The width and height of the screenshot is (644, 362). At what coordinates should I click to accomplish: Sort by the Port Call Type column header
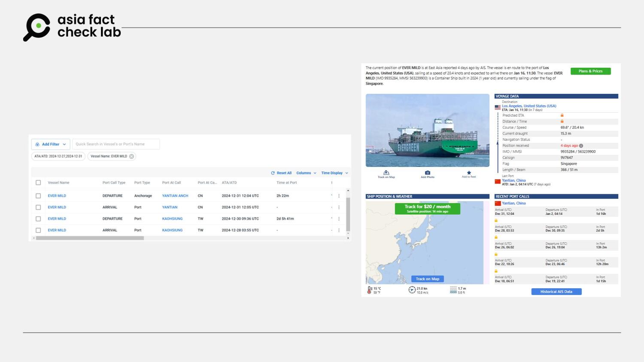(x=114, y=183)
